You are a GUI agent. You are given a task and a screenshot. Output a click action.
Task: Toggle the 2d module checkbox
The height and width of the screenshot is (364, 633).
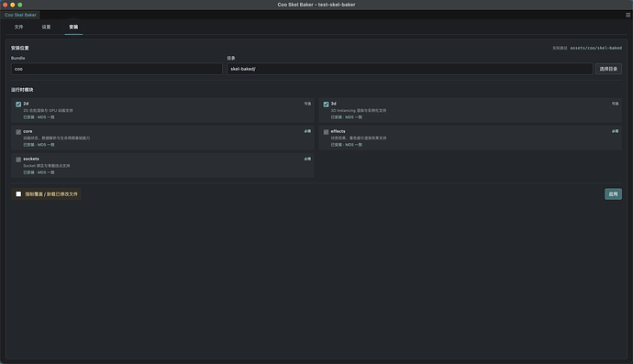pos(18,105)
